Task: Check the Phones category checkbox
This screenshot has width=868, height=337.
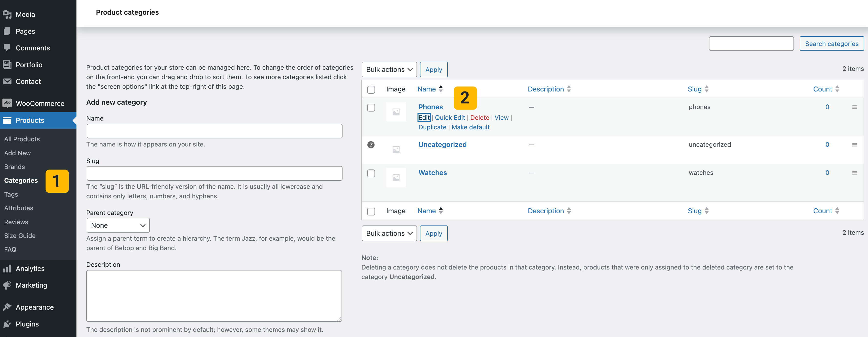Action: (371, 108)
